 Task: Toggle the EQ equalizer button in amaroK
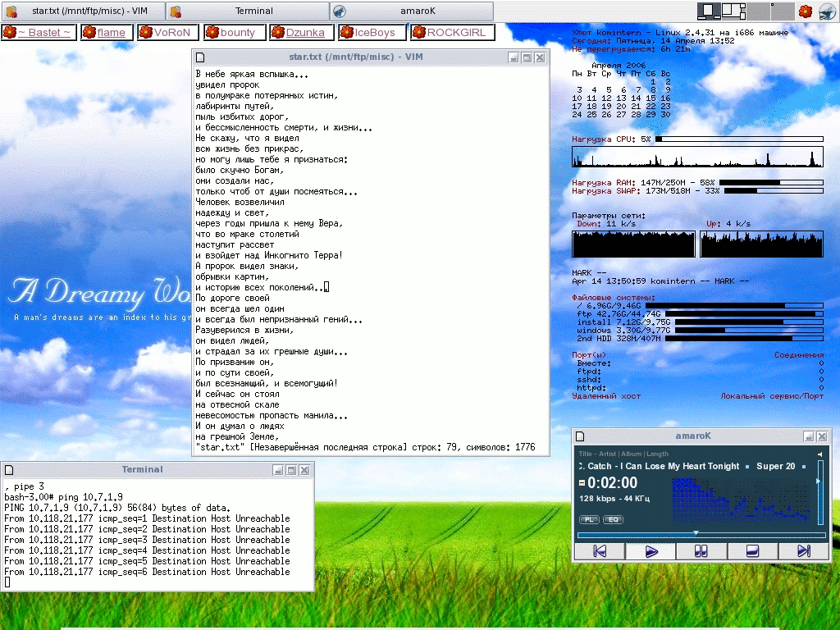pyautogui.click(x=613, y=519)
